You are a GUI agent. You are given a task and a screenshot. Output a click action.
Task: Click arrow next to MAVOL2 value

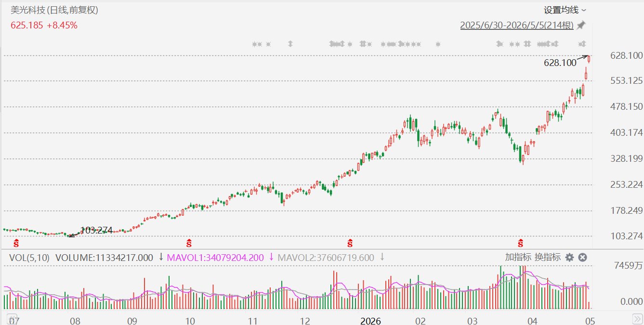click(x=382, y=257)
